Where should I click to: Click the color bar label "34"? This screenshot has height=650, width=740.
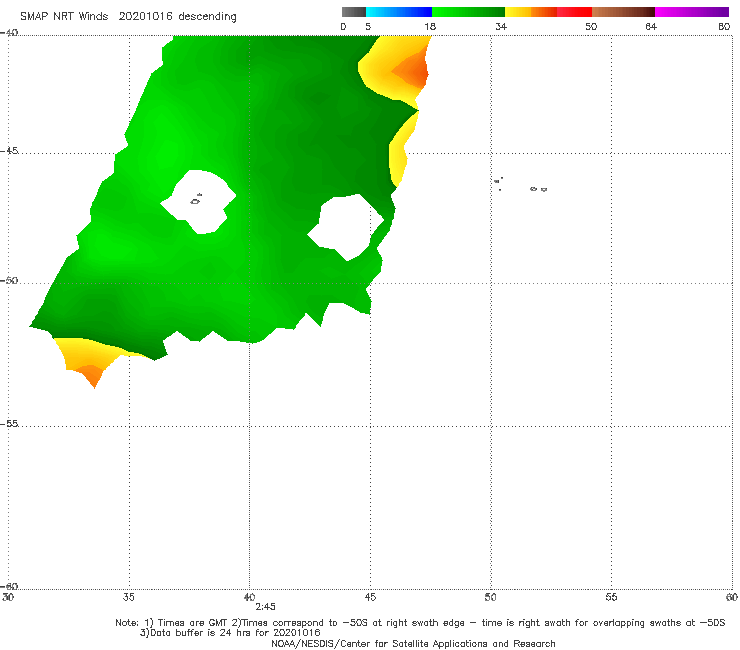pyautogui.click(x=501, y=26)
